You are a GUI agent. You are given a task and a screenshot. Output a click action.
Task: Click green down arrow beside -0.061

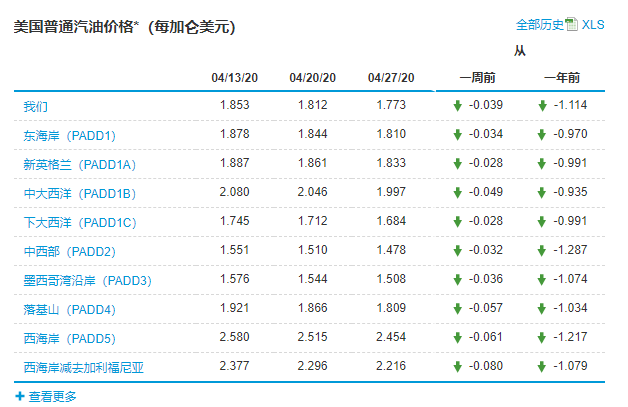pyautogui.click(x=457, y=338)
